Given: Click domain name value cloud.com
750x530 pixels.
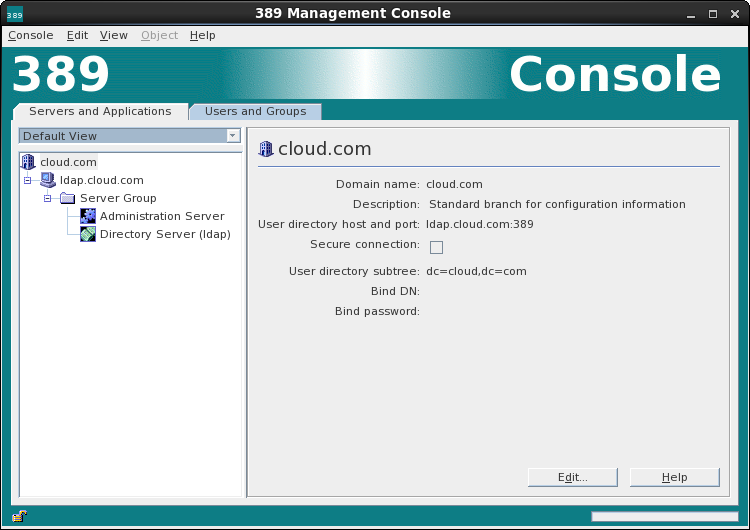Looking at the screenshot, I should coord(454,185).
